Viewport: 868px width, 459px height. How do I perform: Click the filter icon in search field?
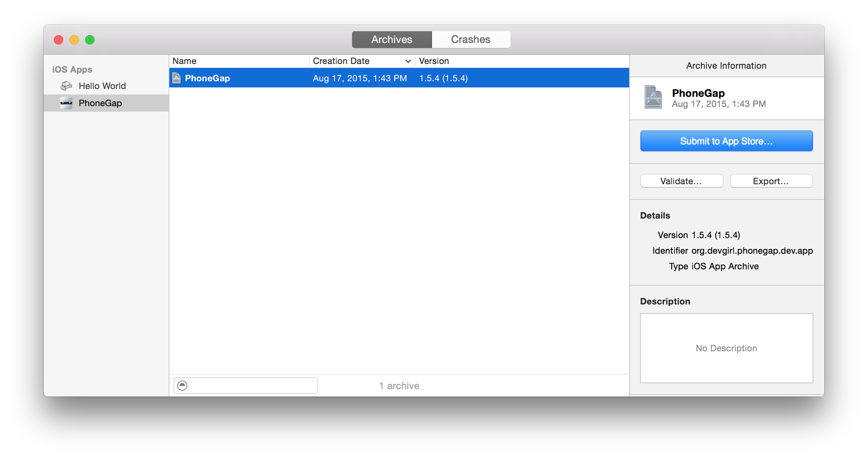(x=182, y=386)
